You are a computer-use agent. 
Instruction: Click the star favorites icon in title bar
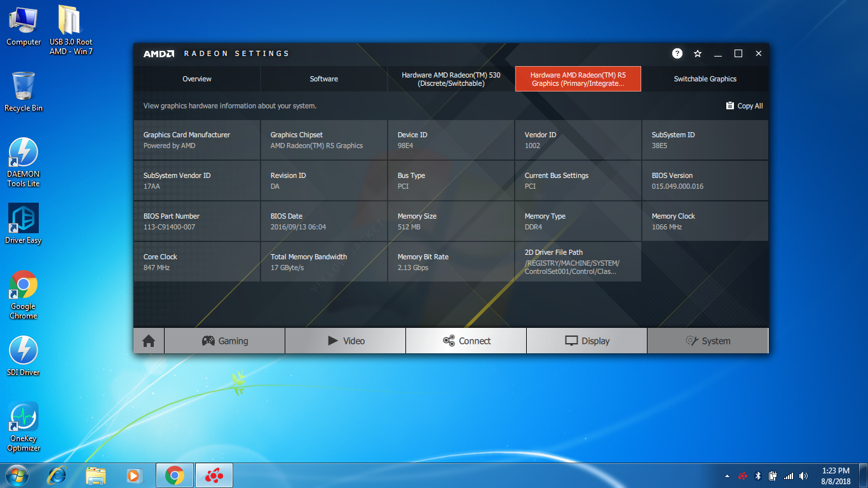point(698,53)
